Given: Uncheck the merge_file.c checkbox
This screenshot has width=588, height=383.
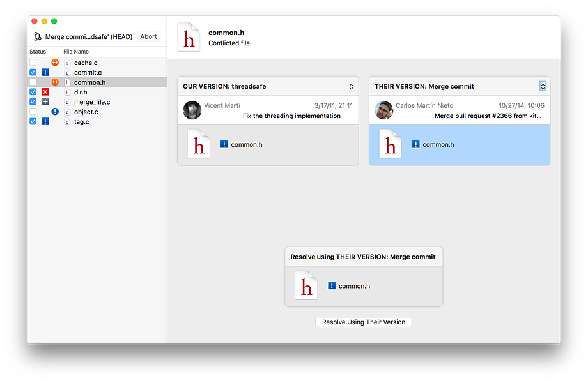Looking at the screenshot, I should (x=33, y=102).
